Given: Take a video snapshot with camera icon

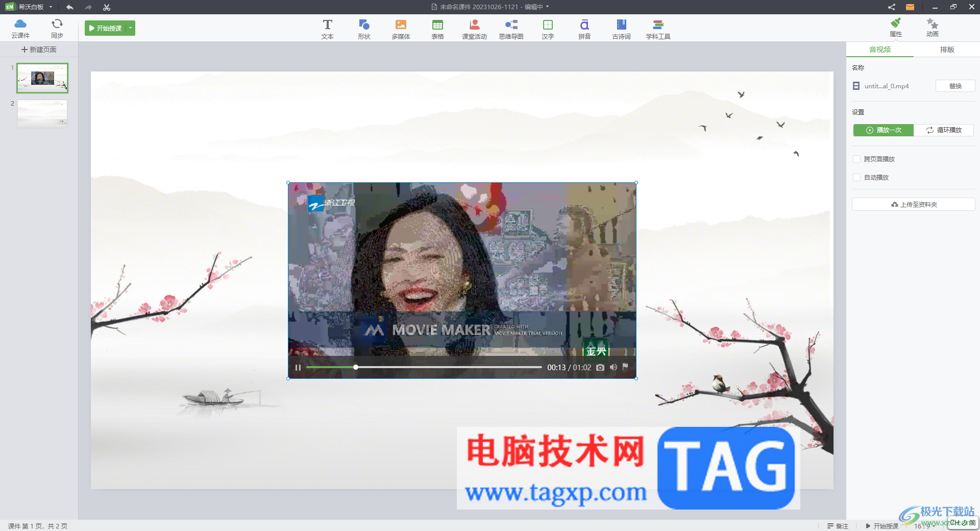Looking at the screenshot, I should tap(600, 368).
